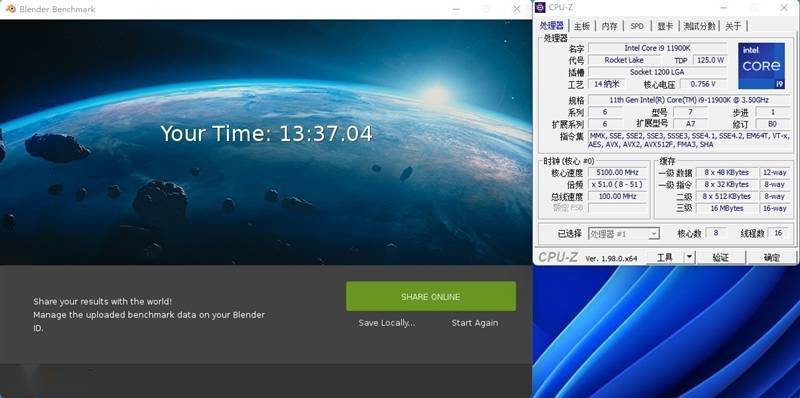
Task: Click the 0.756 V core voltage value
Action: coord(703,84)
